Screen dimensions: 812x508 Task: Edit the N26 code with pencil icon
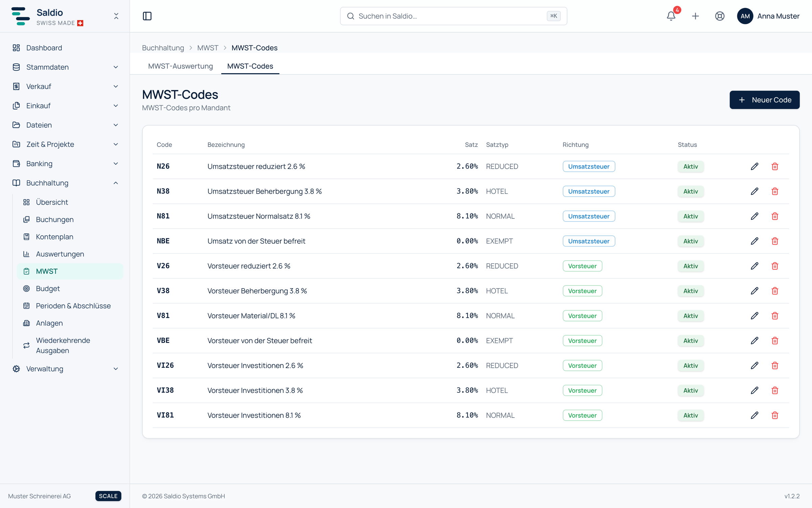[x=754, y=166]
